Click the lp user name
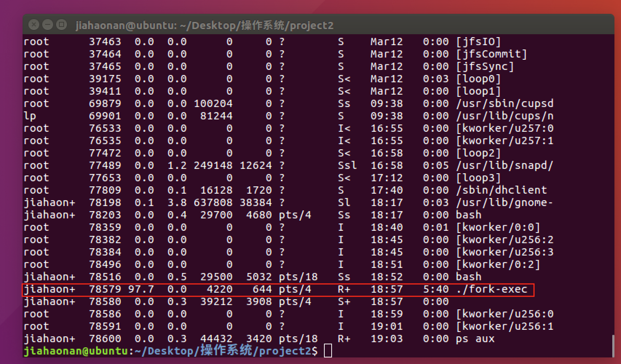Viewport: 621px width, 364px height. tap(30, 116)
